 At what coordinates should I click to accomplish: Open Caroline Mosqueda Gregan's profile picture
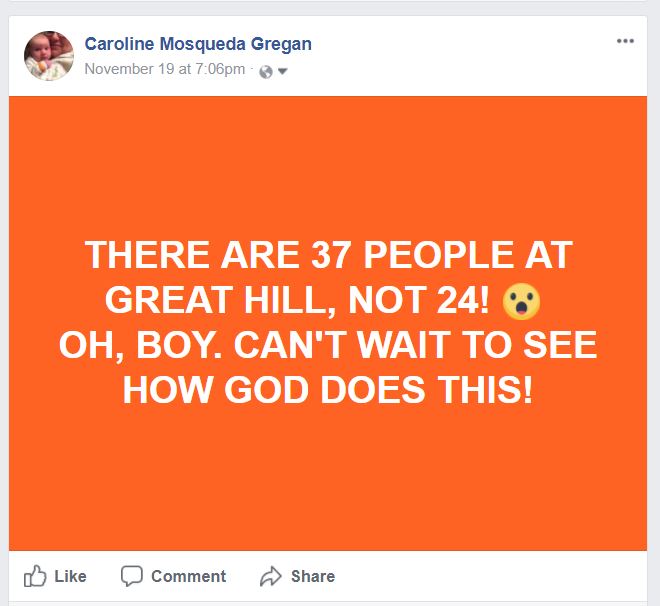(x=49, y=56)
